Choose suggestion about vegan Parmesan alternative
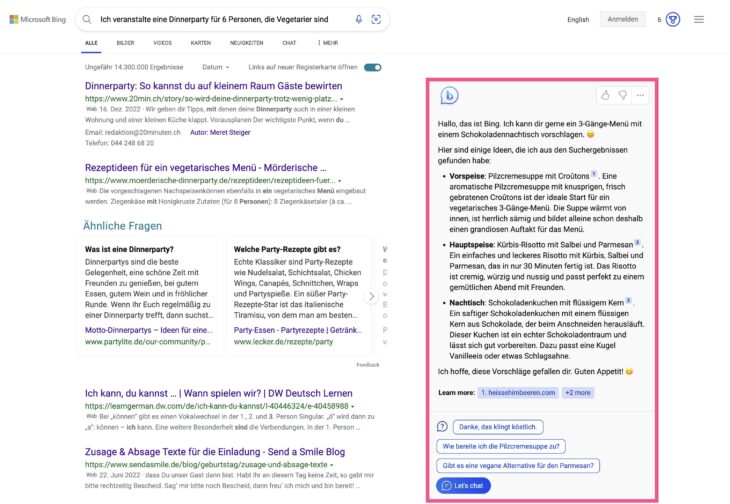The height and width of the screenshot is (504, 730). [x=518, y=465]
